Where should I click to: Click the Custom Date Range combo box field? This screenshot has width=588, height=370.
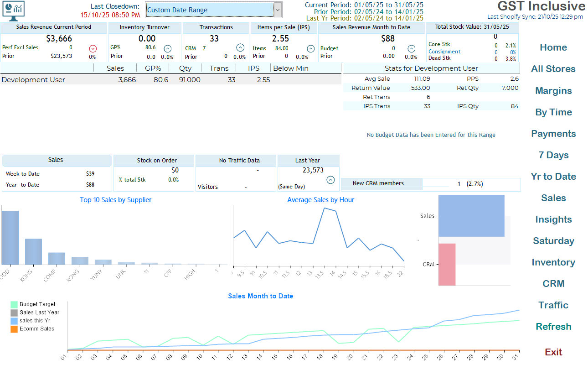pos(210,10)
